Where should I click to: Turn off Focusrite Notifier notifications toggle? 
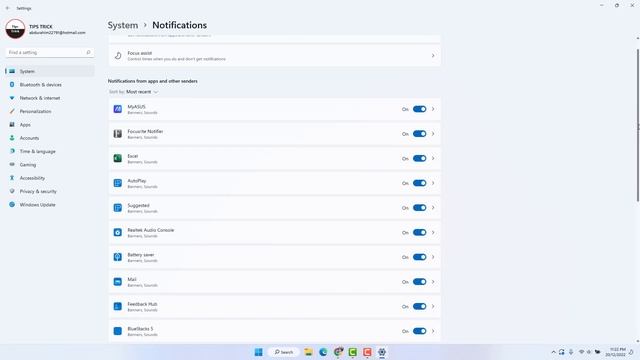[x=419, y=134]
